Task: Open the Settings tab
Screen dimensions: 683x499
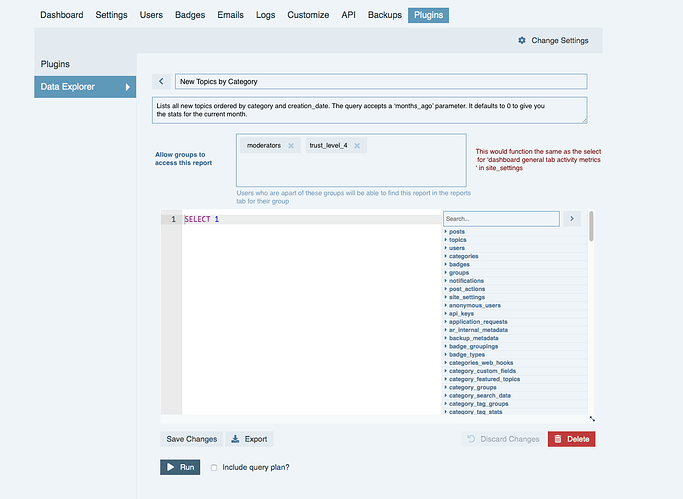Action: coord(112,15)
